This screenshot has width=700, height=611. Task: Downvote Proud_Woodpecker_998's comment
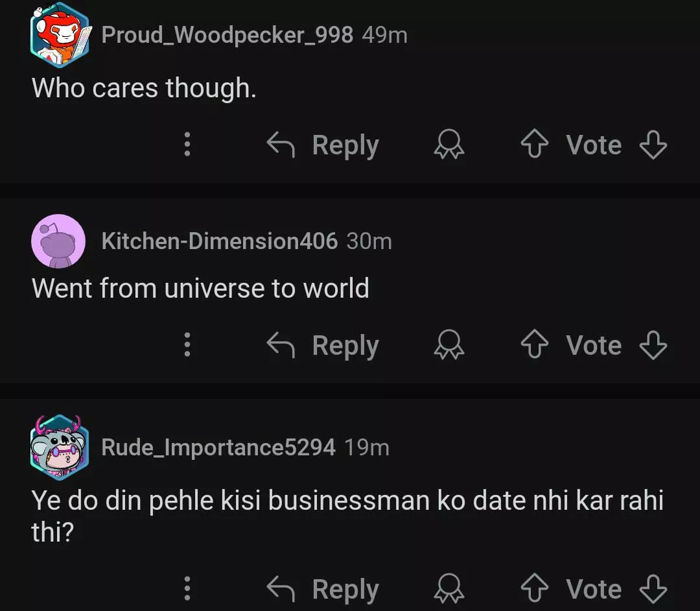[x=653, y=145]
